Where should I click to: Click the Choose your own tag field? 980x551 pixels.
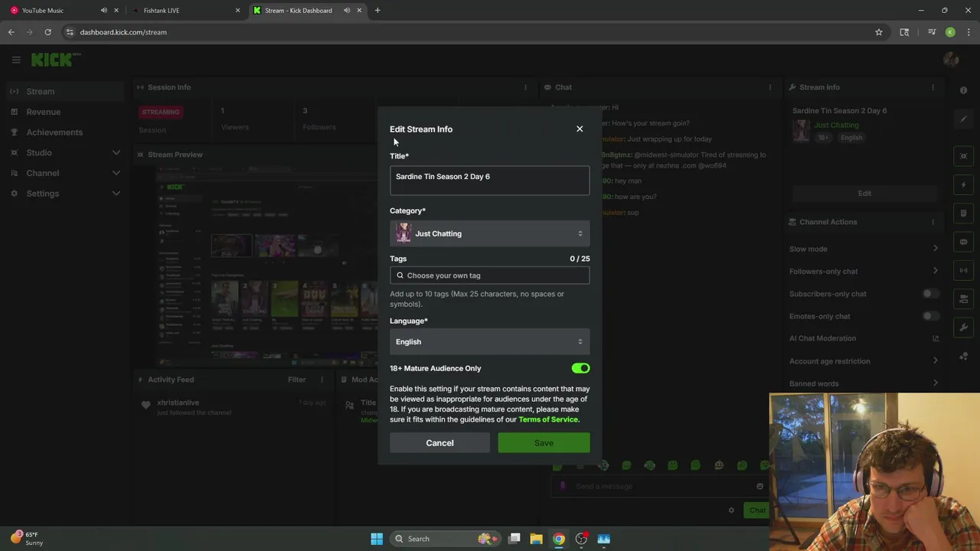pyautogui.click(x=489, y=275)
